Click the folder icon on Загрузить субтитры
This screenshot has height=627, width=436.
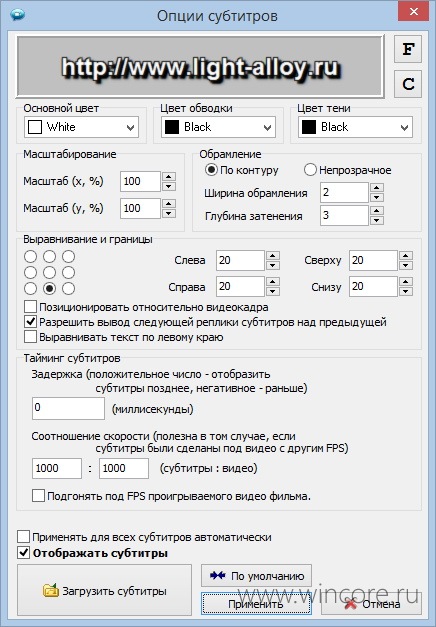pos(51,591)
